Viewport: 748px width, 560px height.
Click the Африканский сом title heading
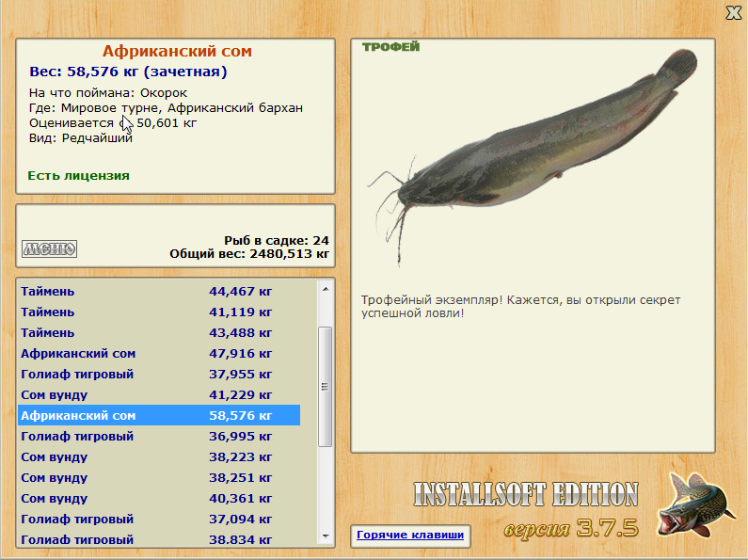pos(177,51)
